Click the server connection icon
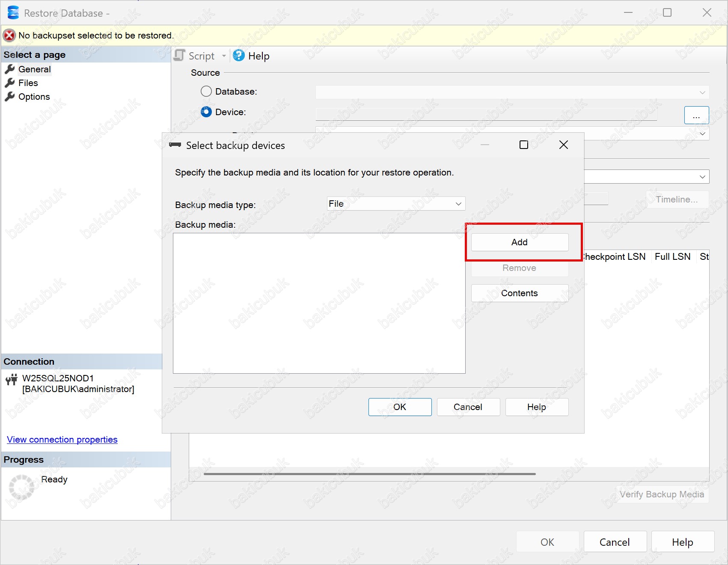Image resolution: width=728 pixels, height=565 pixels. click(x=12, y=379)
